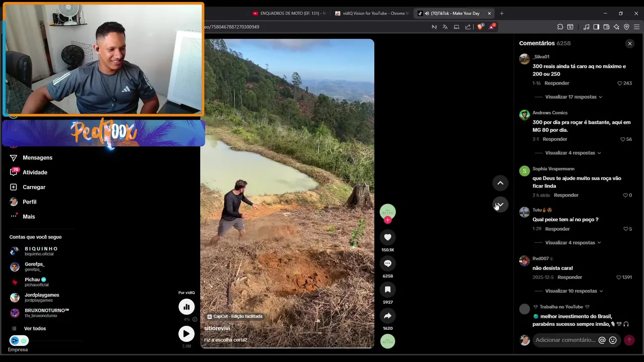Open browser extensions puzzle icon
This screenshot has width=644, height=362.
pyautogui.click(x=560, y=27)
